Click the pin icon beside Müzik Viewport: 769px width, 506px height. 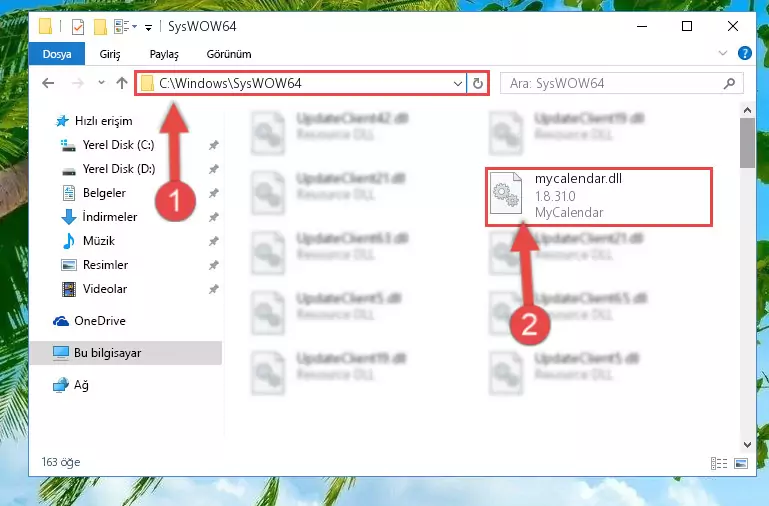click(x=213, y=241)
